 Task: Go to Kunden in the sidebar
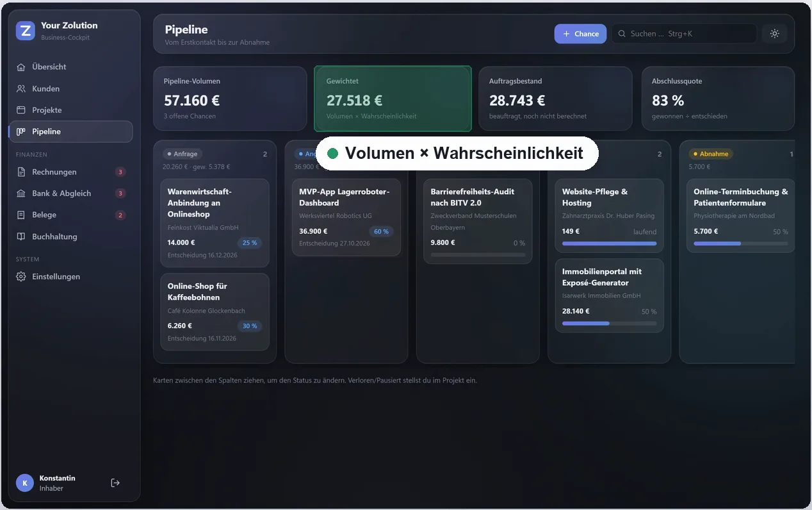click(70, 88)
